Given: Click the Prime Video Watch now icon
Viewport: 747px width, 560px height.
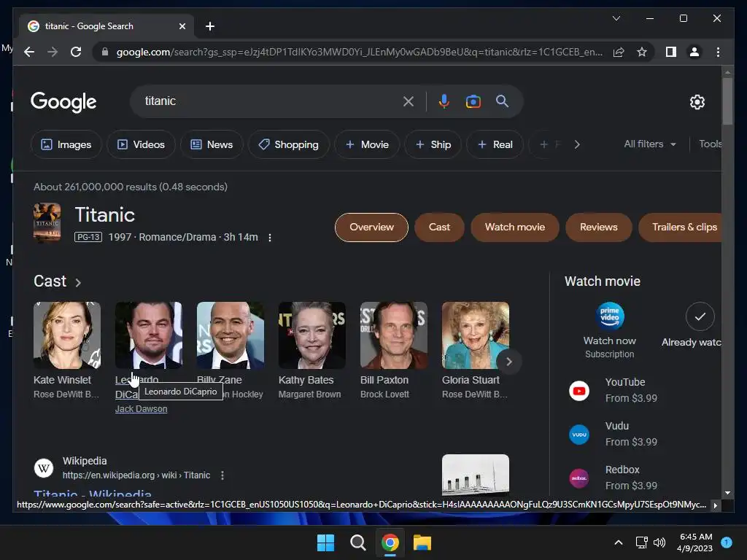Looking at the screenshot, I should coord(610,316).
